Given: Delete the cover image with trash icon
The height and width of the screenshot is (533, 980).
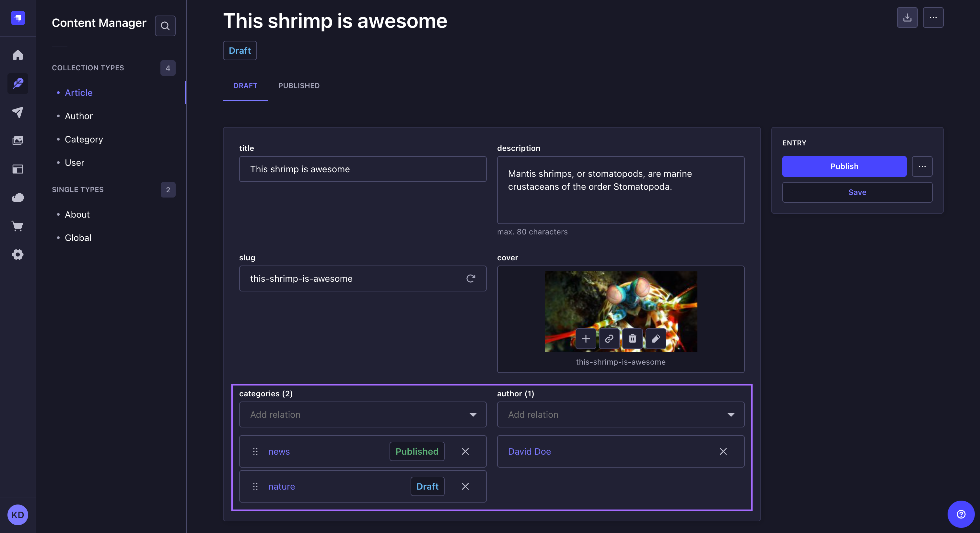Looking at the screenshot, I should tap(632, 338).
